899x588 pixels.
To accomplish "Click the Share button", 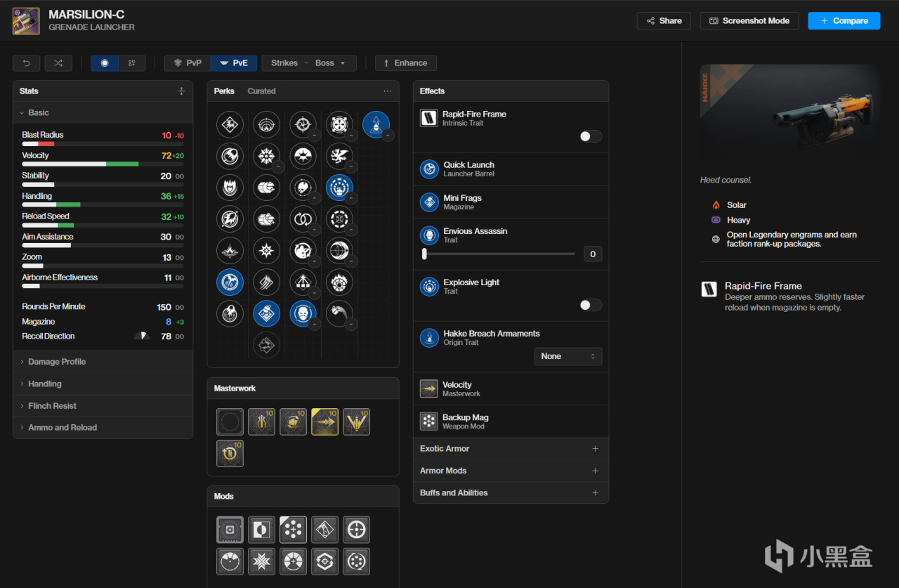I will tap(664, 21).
